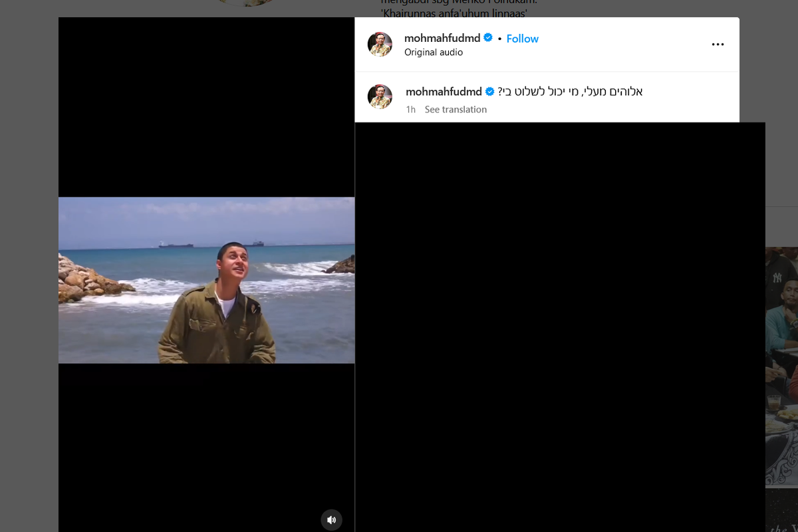Open the profile avatar in post header

[380, 45]
